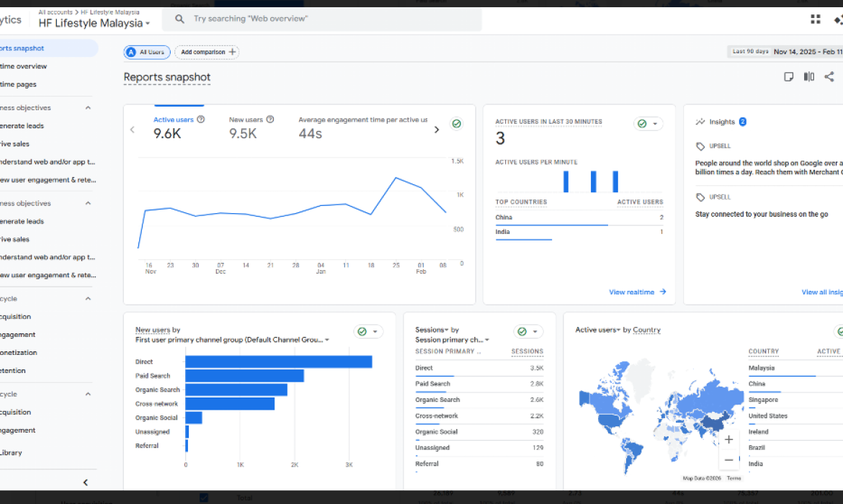This screenshot has width=843, height=504.
Task: Click the Google apps grid icon
Action: [816, 19]
